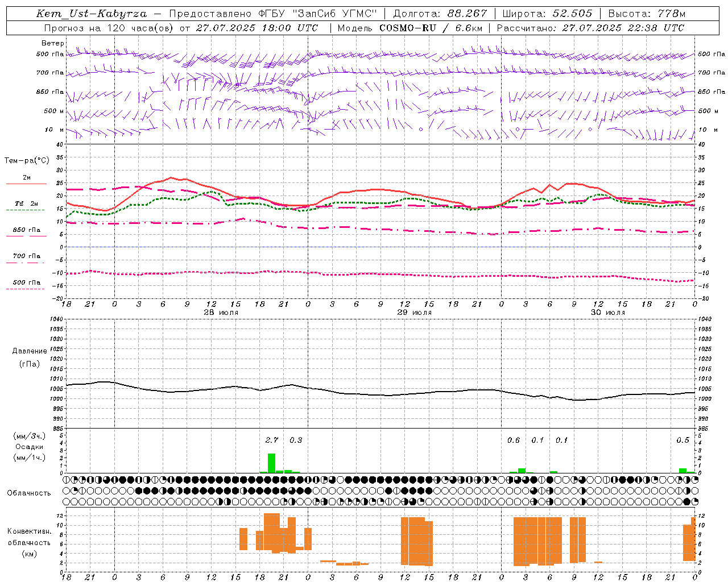Click the elevation value 778м
This screenshot has width=728, height=582.
click(x=671, y=14)
